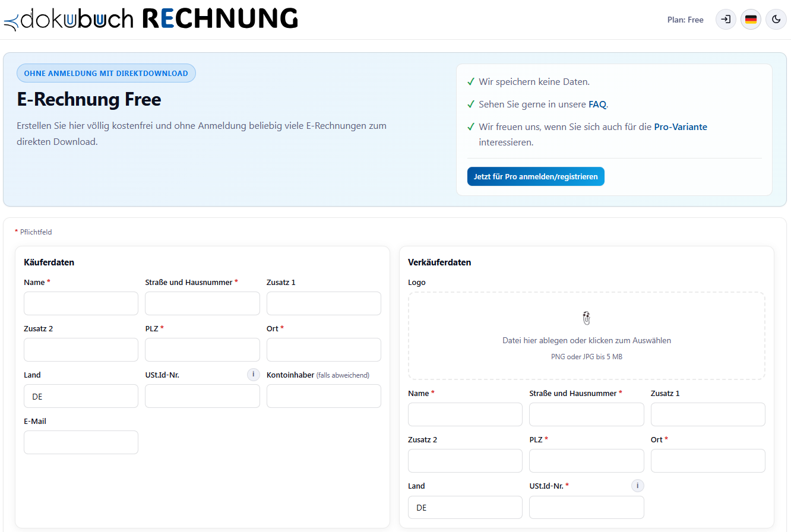This screenshot has height=532, width=791.
Task: Focus the Käuferdaten USt.Id-Nr. field
Action: [203, 396]
